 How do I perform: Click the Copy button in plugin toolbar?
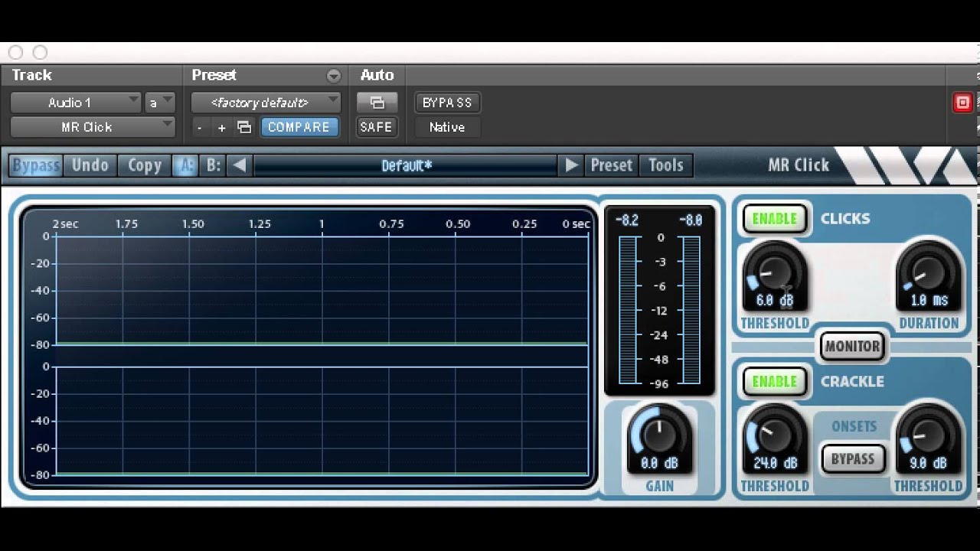pyautogui.click(x=145, y=165)
